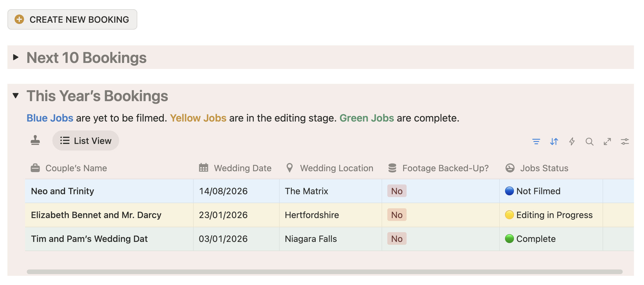Toggle Footage Backed-Up for Neo and Trinity
The image size is (644, 285).
[397, 191]
